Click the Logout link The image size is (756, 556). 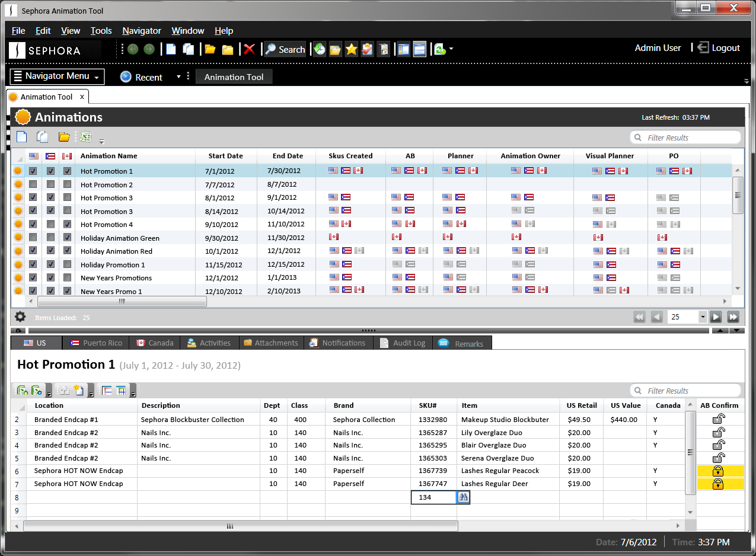pyautogui.click(x=719, y=48)
